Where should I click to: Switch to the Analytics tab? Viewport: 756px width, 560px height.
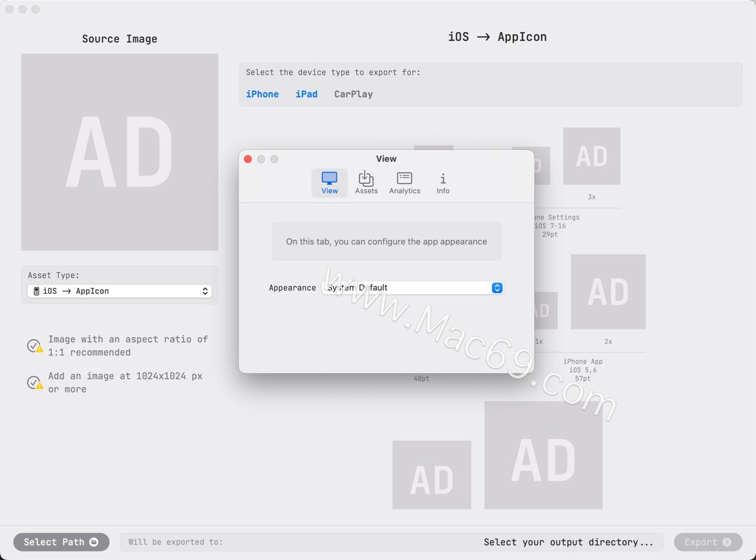[404, 178]
